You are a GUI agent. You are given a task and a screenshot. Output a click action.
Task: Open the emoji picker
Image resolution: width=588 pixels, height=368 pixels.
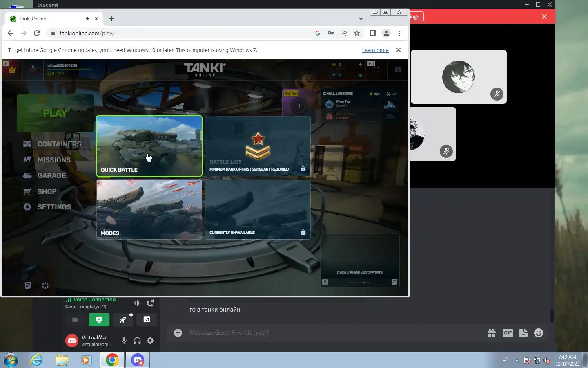539,333
